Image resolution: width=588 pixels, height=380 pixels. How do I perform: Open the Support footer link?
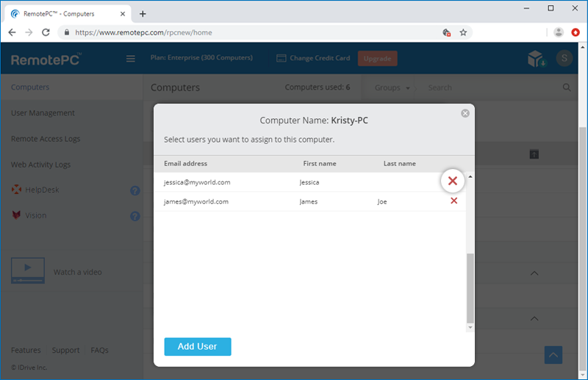click(65, 350)
